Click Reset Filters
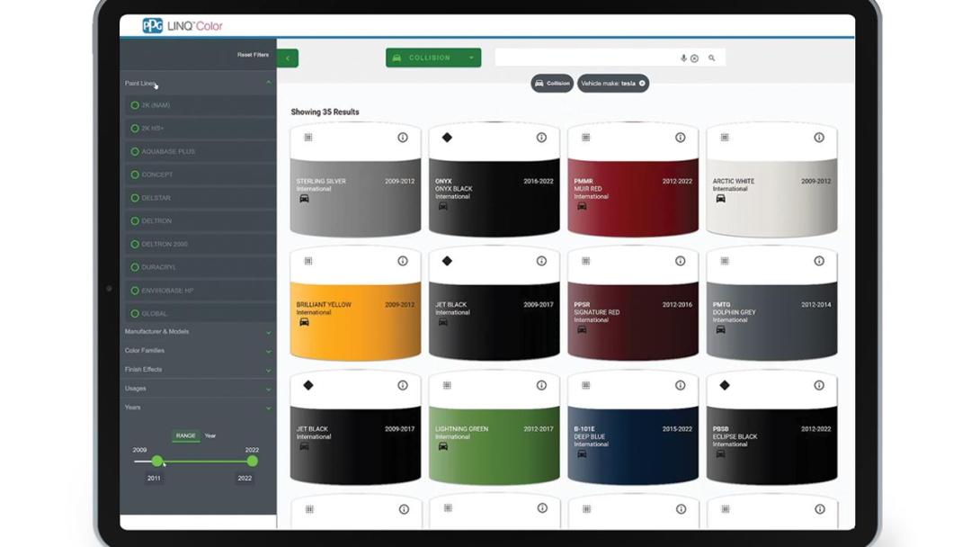Viewport: 980px width, 547px height. click(x=253, y=55)
